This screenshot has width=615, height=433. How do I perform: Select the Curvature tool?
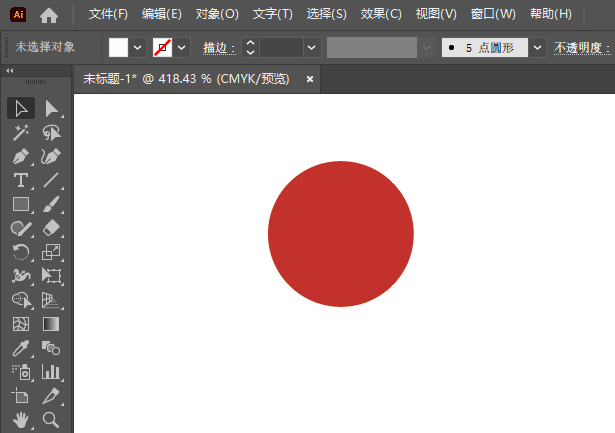click(51, 156)
